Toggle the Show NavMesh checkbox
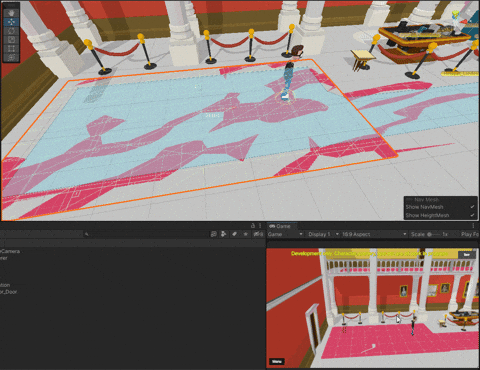The height and width of the screenshot is (370, 480). [x=472, y=207]
